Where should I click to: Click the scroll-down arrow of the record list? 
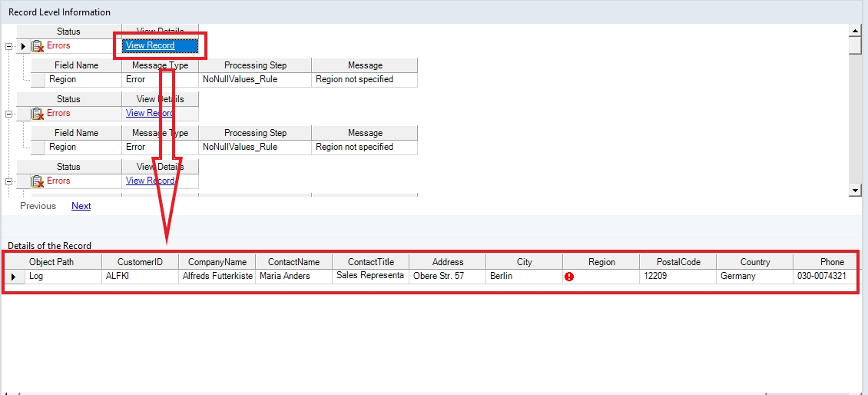[854, 190]
